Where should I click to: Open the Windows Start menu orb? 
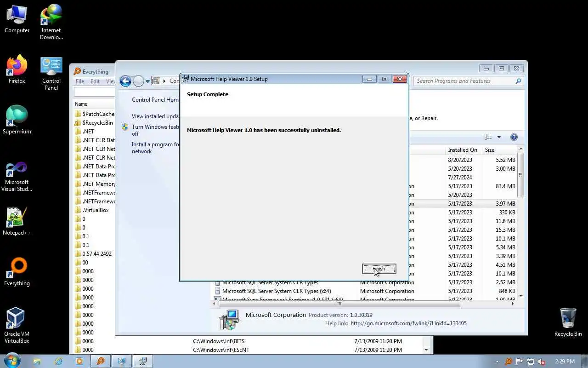[x=12, y=361]
